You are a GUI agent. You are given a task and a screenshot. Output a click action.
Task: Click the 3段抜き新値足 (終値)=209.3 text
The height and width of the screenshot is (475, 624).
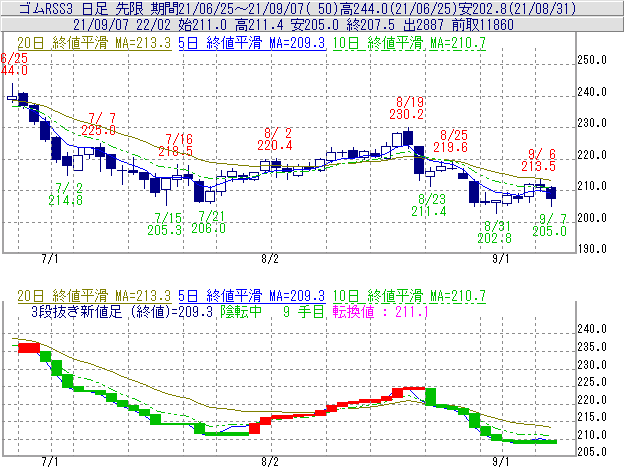122,311
